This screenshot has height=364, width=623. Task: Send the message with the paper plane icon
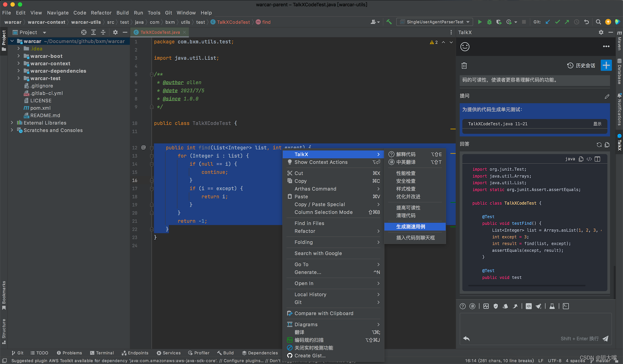(x=606, y=338)
